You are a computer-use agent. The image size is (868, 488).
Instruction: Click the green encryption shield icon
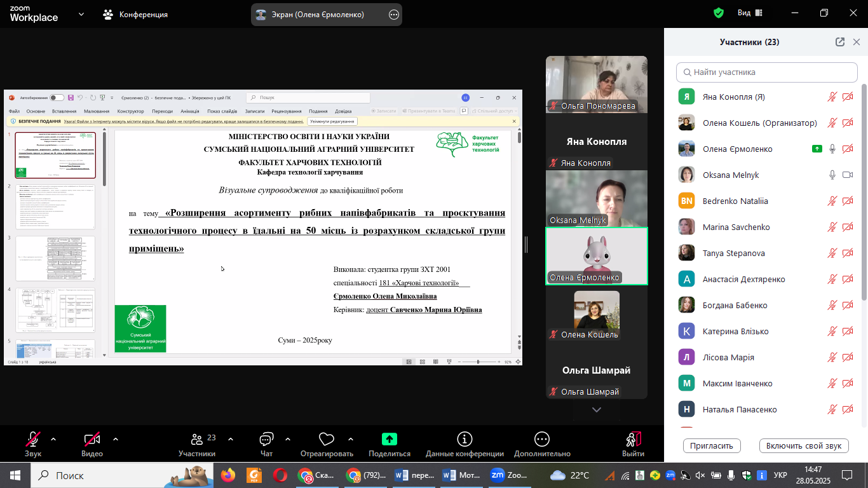[x=719, y=13]
